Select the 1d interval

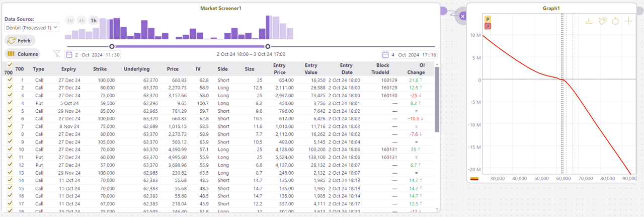(70, 21)
